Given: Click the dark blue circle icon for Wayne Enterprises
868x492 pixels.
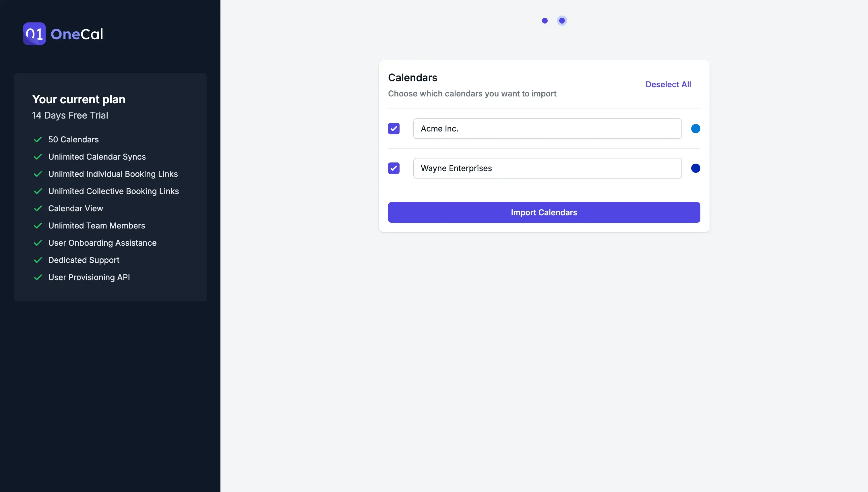Looking at the screenshot, I should click(x=695, y=168).
